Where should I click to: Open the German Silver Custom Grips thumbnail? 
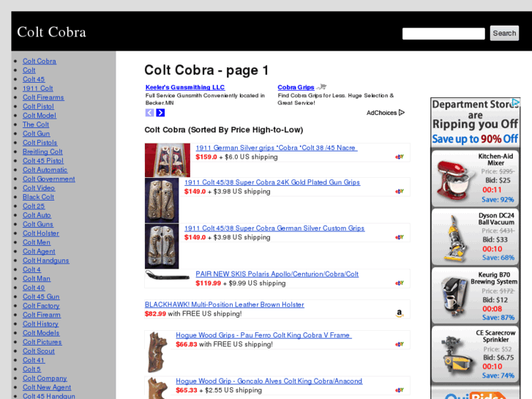(162, 246)
